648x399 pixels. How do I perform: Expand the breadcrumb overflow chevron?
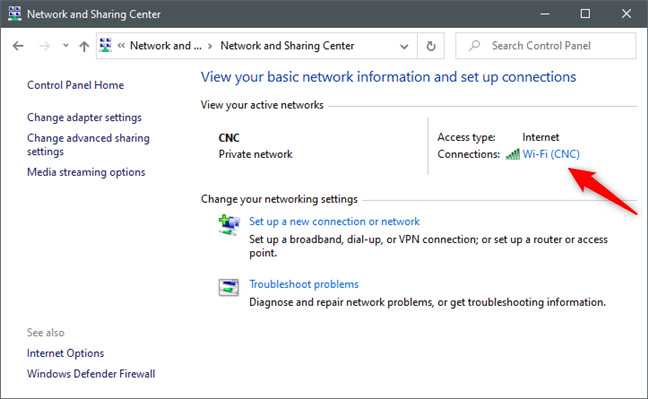(x=121, y=45)
